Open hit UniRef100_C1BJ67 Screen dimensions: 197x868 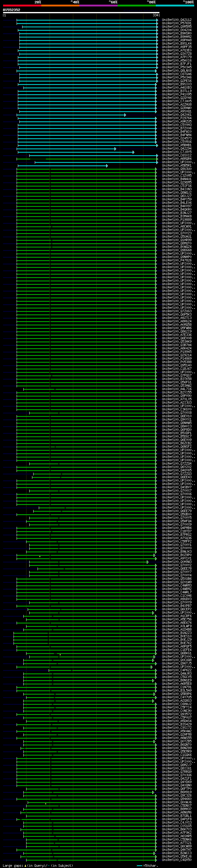tap(176, 369)
